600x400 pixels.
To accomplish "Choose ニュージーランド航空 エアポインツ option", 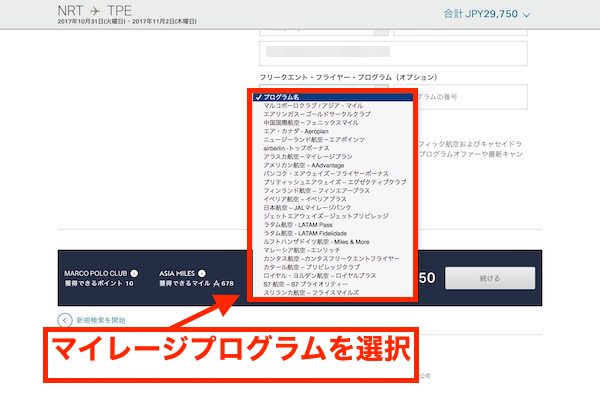I will pos(333,140).
